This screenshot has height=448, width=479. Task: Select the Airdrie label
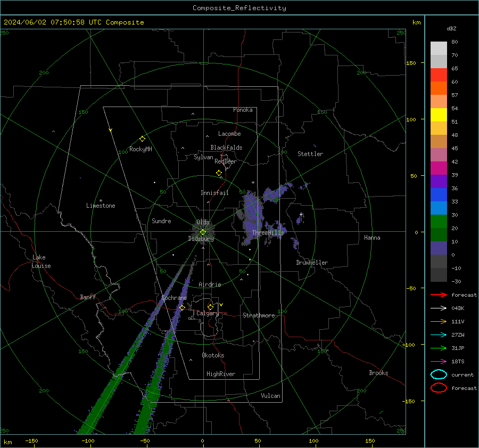[x=210, y=284]
